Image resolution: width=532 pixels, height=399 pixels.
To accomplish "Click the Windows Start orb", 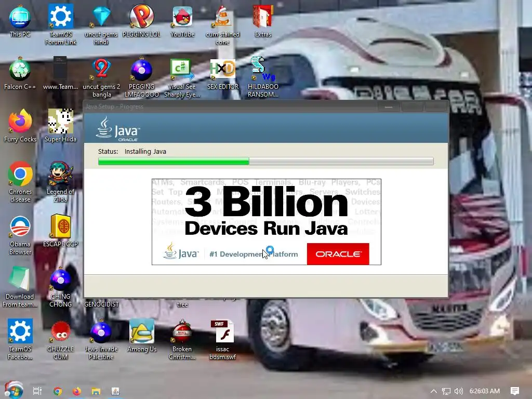I will pos(14,390).
